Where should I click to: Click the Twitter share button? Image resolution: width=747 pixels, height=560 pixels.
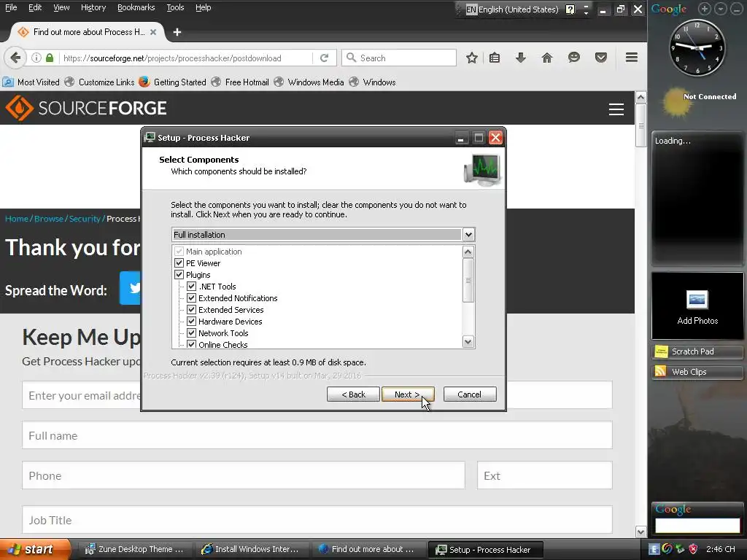130,288
